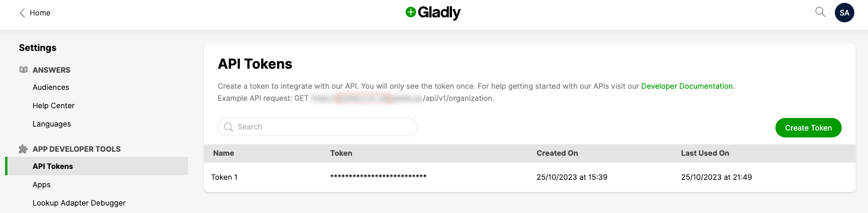Open Help Center settings
Viewport: 868px width, 213px height.
tap(54, 106)
